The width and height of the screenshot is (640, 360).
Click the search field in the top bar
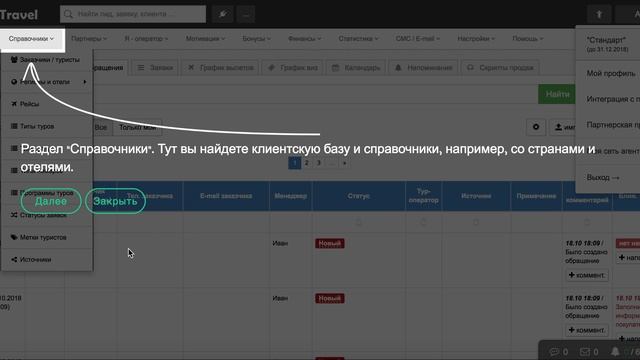(133, 14)
